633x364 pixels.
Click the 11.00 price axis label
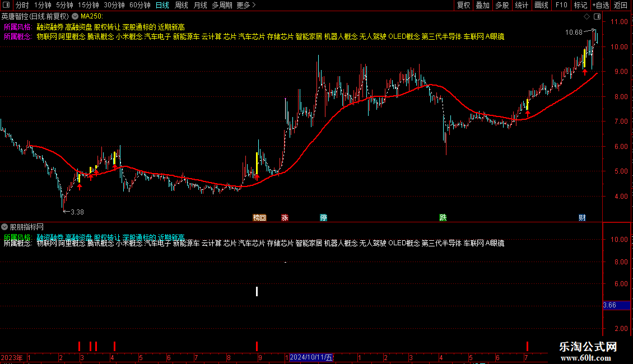[x=619, y=22]
